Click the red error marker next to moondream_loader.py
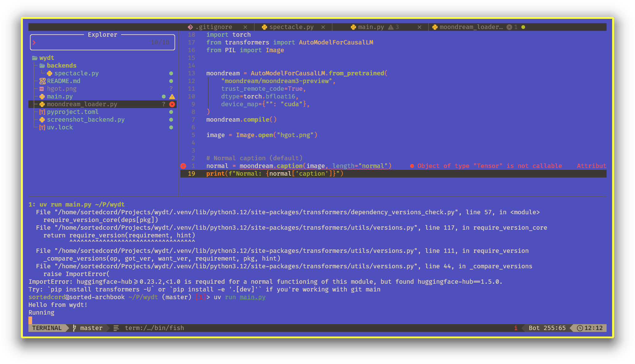The image size is (635, 364). [x=172, y=104]
